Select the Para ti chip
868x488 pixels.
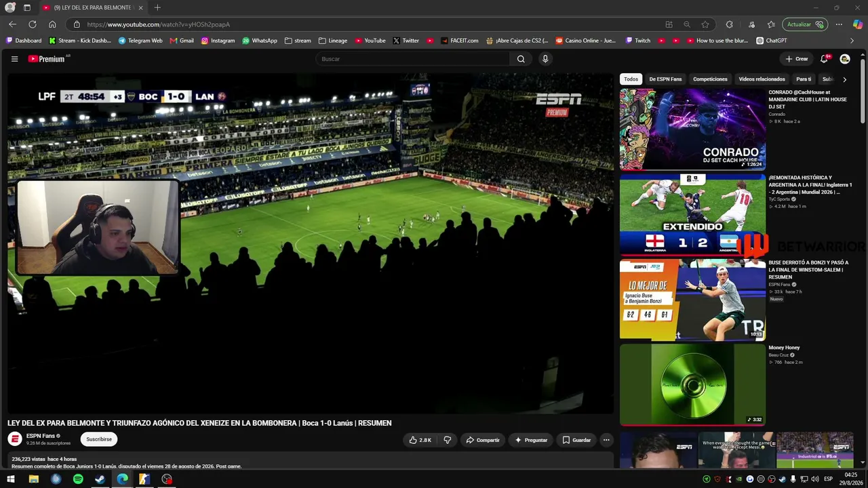[804, 79]
